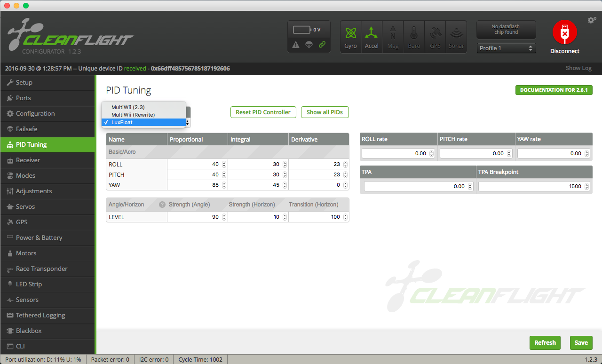This screenshot has height=364, width=602.
Task: Switch to the Receiver tab
Action: [48, 160]
